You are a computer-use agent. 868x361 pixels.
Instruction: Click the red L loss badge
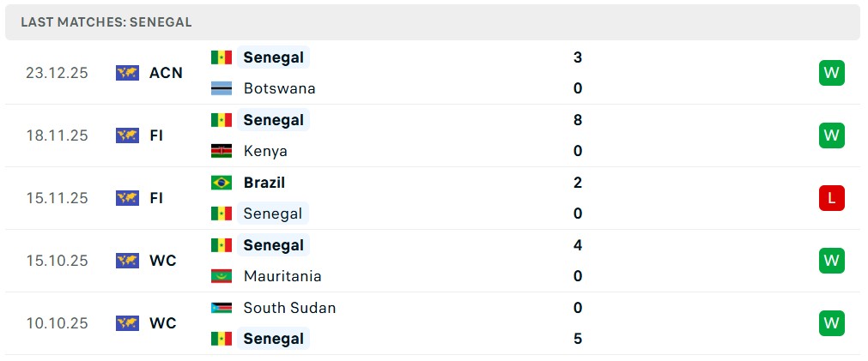(x=831, y=198)
